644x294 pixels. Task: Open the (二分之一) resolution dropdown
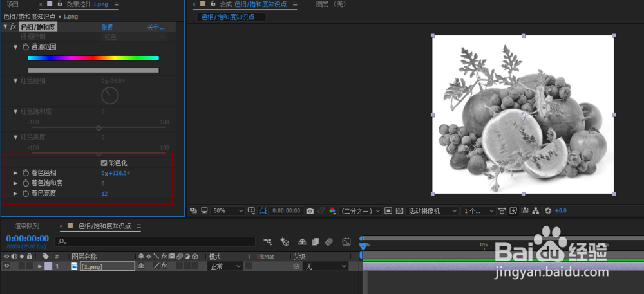[360, 211]
